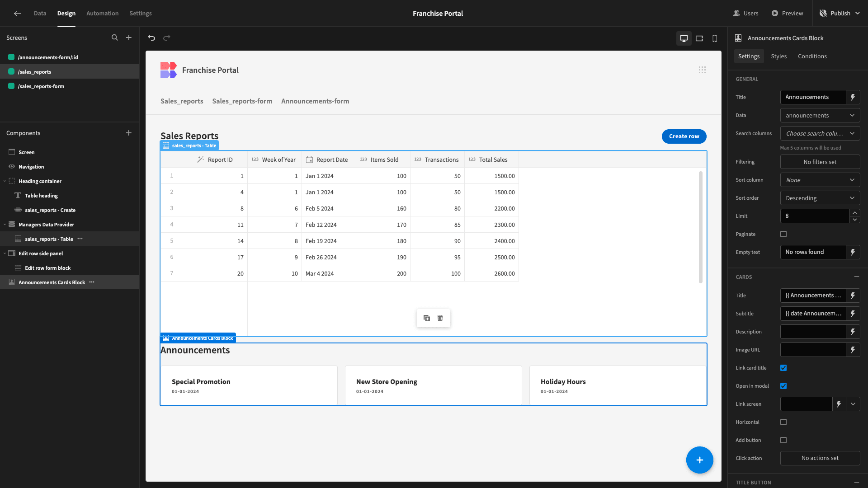Add a new screen with plus icon
The image size is (868, 488).
click(x=129, y=38)
